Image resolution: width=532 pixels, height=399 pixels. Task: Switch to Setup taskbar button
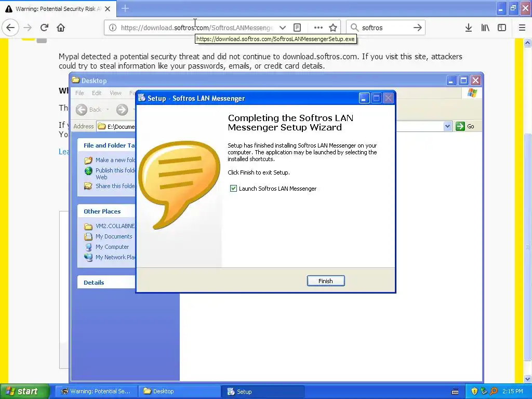click(262, 392)
